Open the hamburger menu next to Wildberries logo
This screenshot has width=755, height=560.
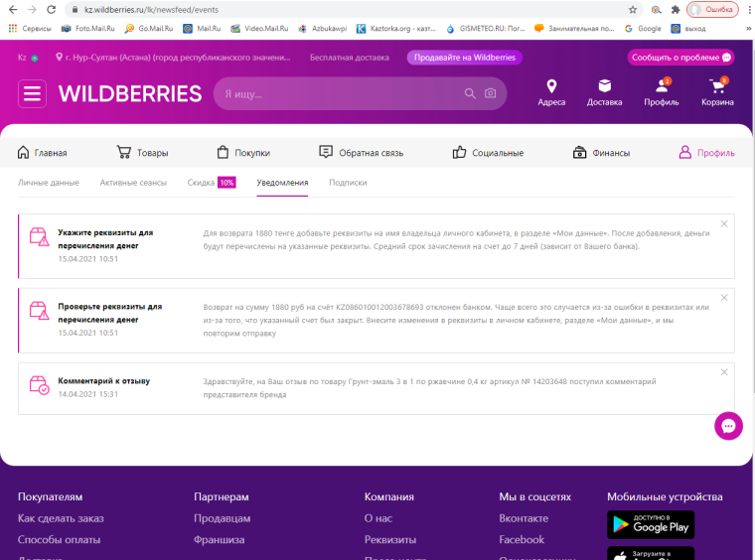pyautogui.click(x=33, y=94)
